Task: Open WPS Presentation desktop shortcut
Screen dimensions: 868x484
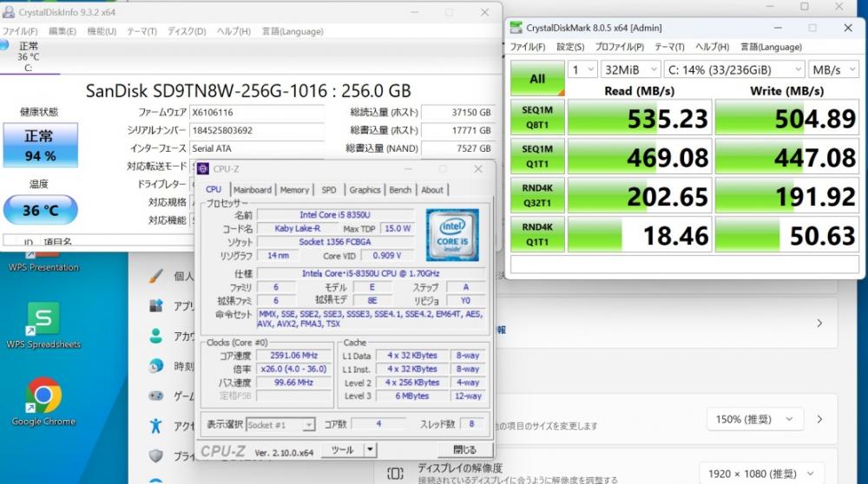Action: pyautogui.click(x=43, y=262)
